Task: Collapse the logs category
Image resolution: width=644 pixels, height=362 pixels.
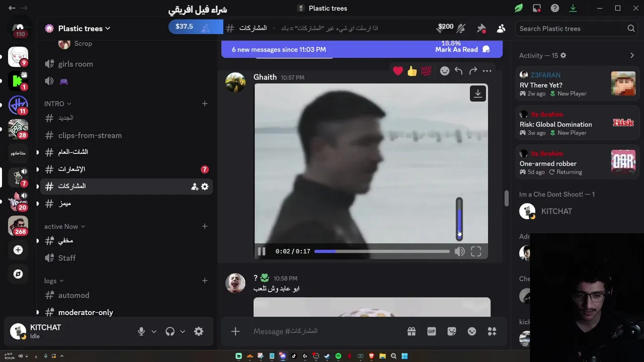Action: point(54,281)
